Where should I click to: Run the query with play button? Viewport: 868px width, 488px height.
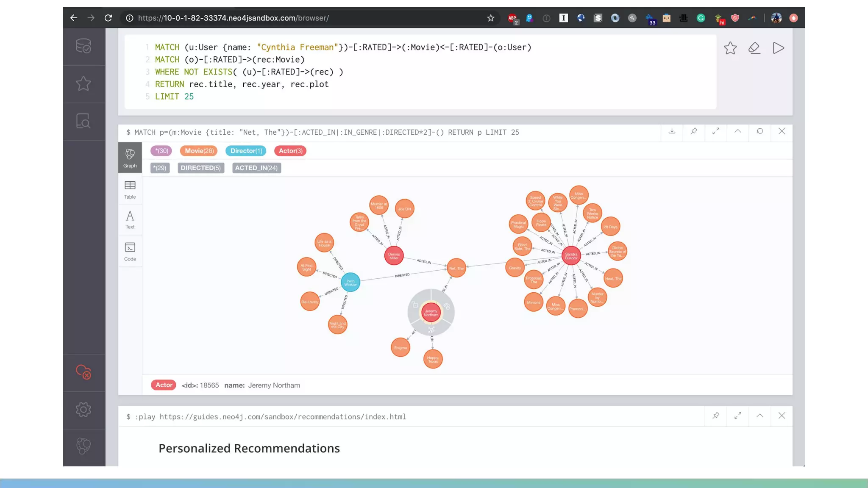pyautogui.click(x=778, y=48)
